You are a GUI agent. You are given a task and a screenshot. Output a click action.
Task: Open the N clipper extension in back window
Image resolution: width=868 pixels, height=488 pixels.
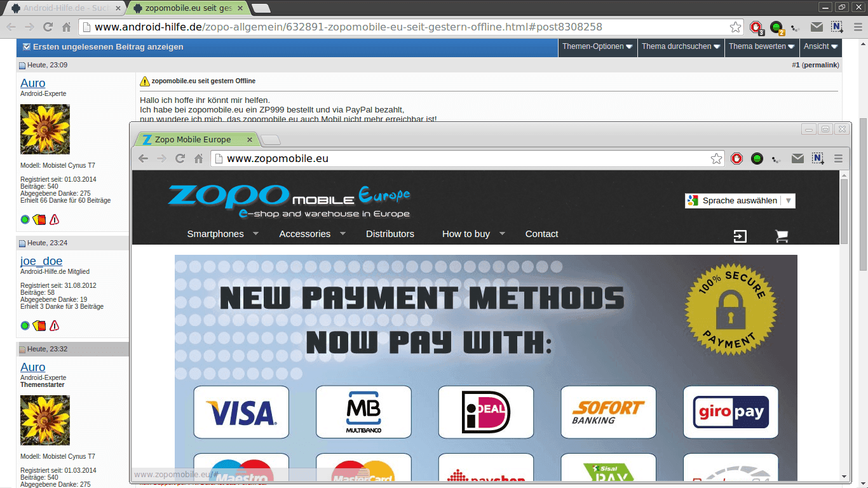[x=837, y=27]
